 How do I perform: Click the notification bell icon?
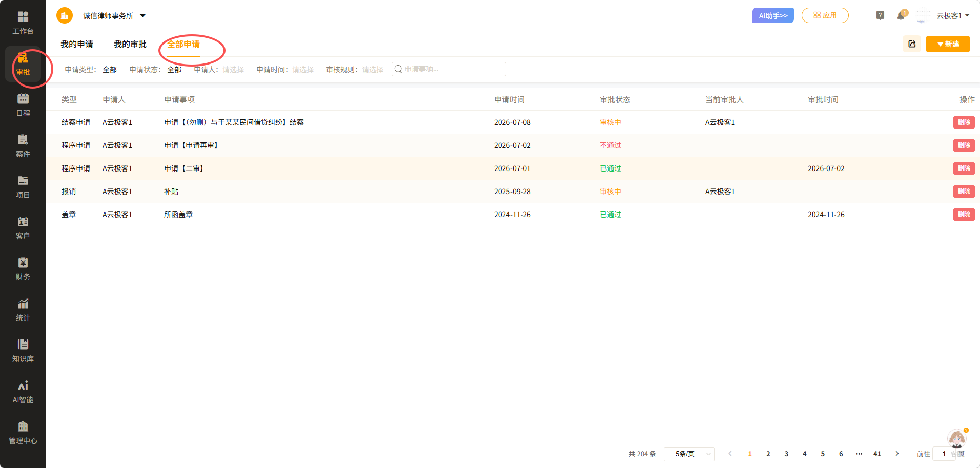[x=901, y=16]
